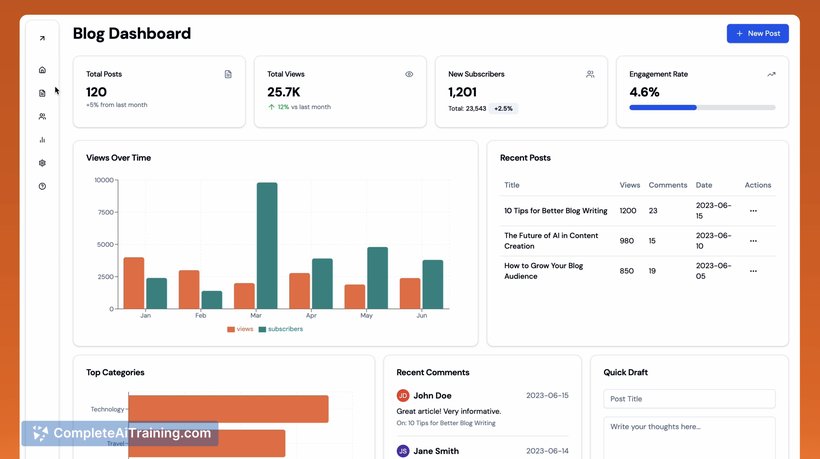This screenshot has height=459, width=820.
Task: Open actions menu for Future of AI post
Action: (x=753, y=241)
